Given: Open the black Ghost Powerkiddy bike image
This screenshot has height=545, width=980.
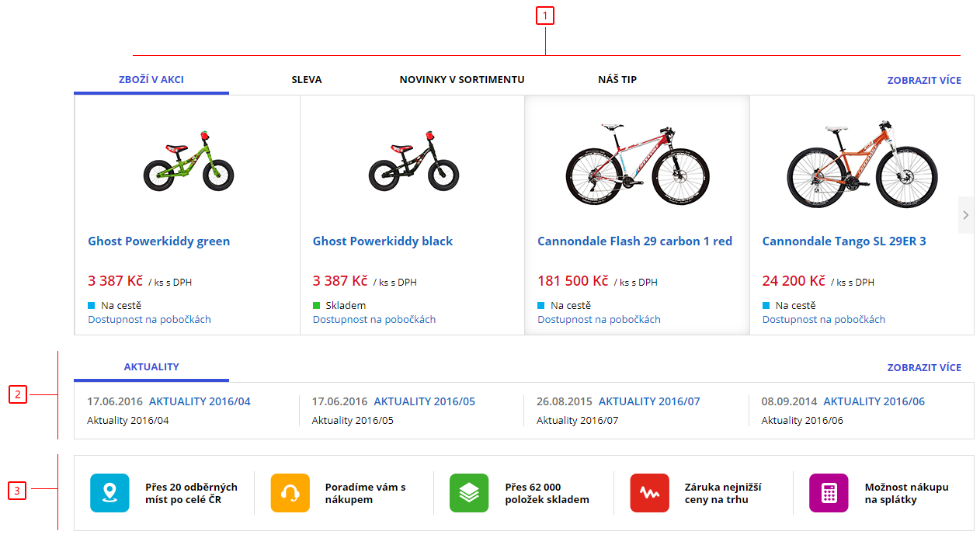Looking at the screenshot, I should 414,161.
